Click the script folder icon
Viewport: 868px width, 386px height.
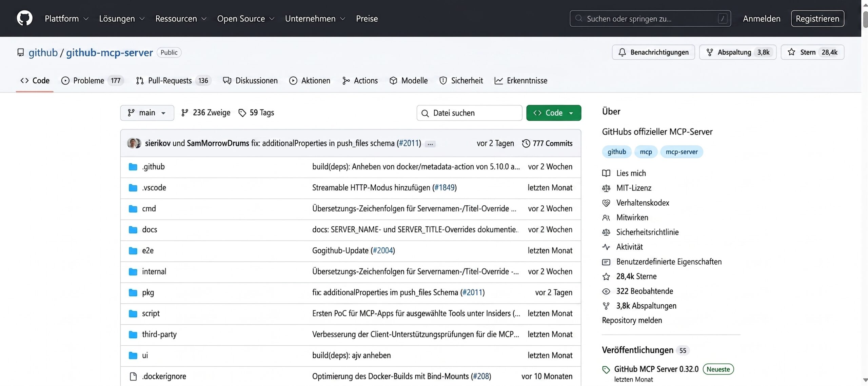(133, 313)
